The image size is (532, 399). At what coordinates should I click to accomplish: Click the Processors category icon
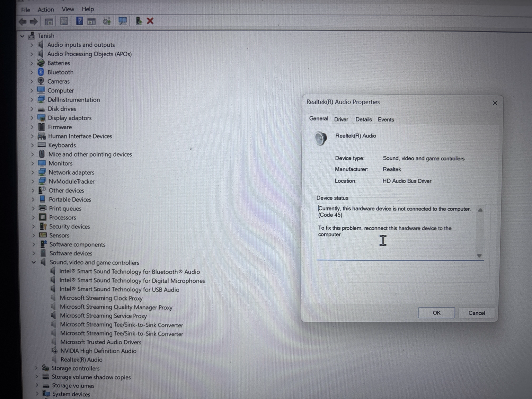pyautogui.click(x=43, y=217)
